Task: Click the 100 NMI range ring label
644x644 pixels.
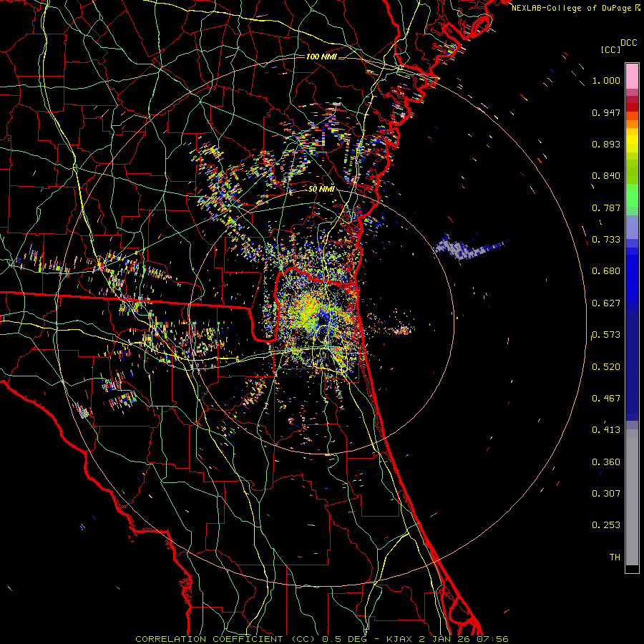Action: point(321,57)
